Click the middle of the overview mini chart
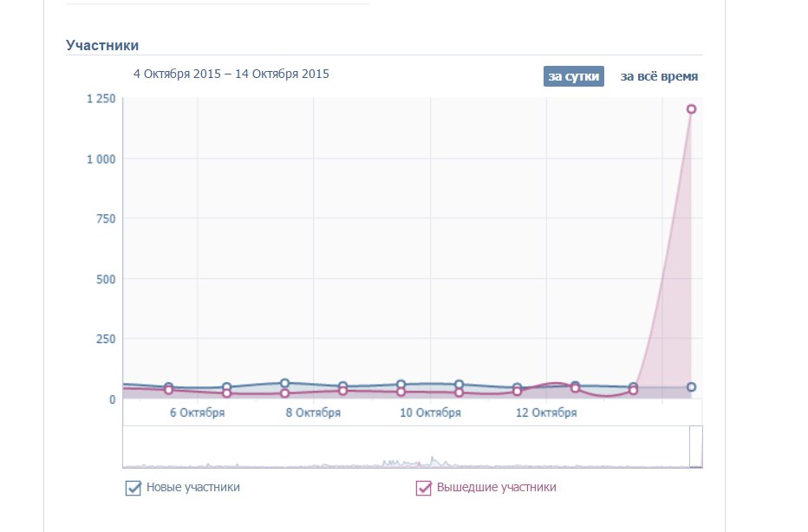Image resolution: width=808 pixels, height=532 pixels. (413, 447)
